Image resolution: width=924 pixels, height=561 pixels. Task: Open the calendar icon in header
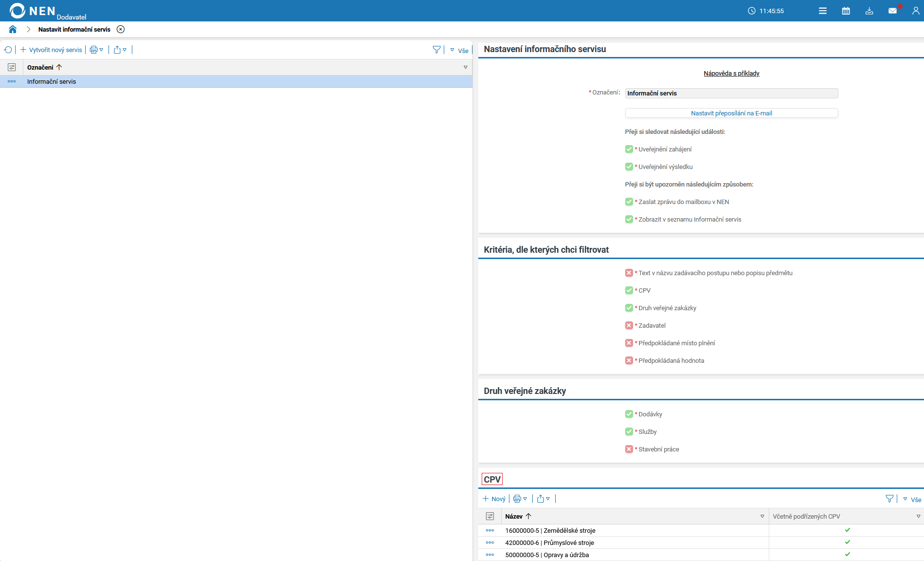pos(846,11)
